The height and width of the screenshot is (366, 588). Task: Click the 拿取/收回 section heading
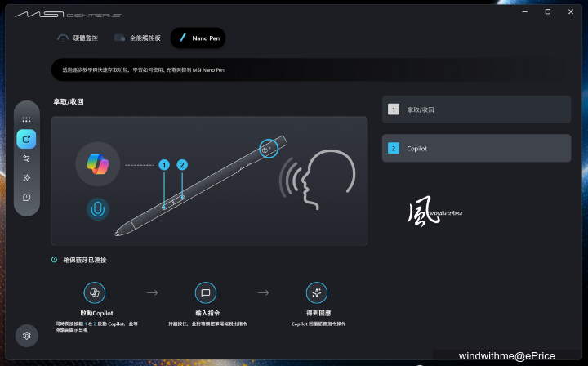pyautogui.click(x=69, y=101)
